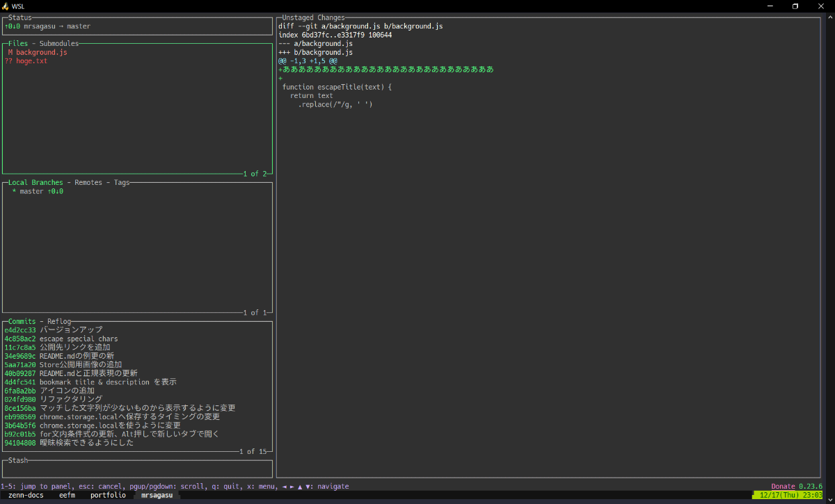The width and height of the screenshot is (835, 504).
Task: Click the Donate link
Action: 783,487
